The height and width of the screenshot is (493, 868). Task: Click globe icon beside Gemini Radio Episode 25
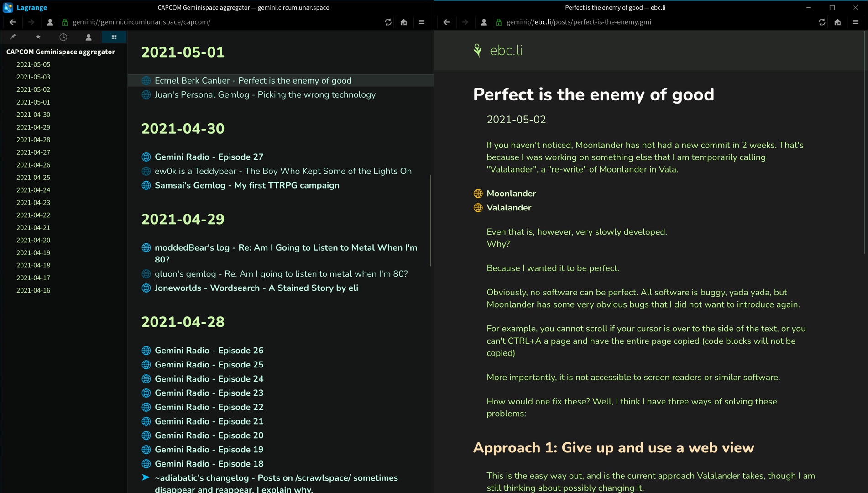pyautogui.click(x=146, y=365)
